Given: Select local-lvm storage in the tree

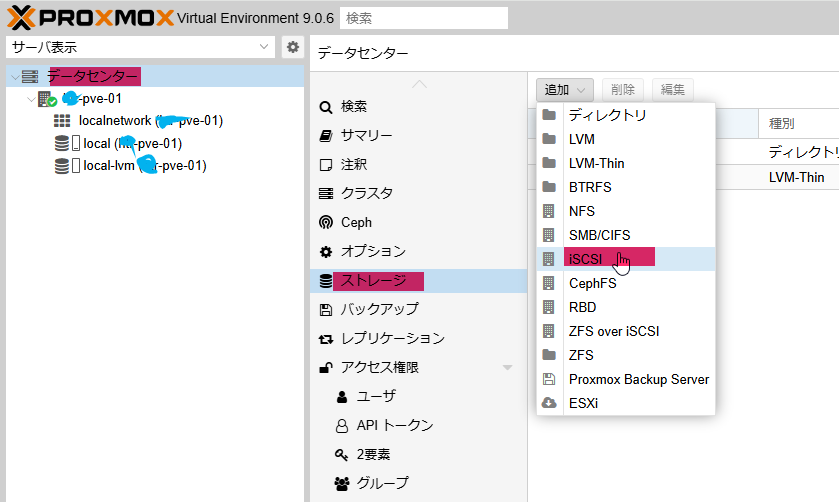Looking at the screenshot, I should coord(144,166).
